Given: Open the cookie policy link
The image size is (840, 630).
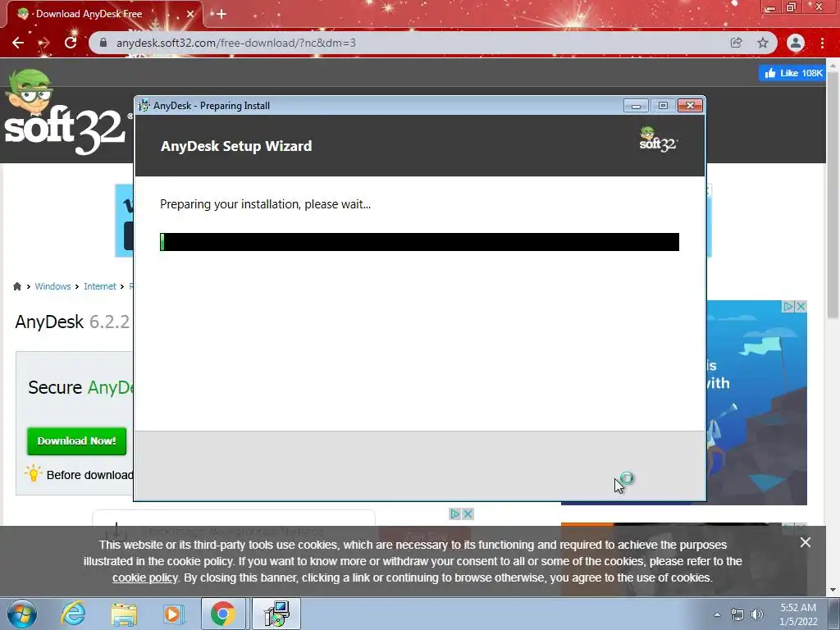Looking at the screenshot, I should 144,578.
